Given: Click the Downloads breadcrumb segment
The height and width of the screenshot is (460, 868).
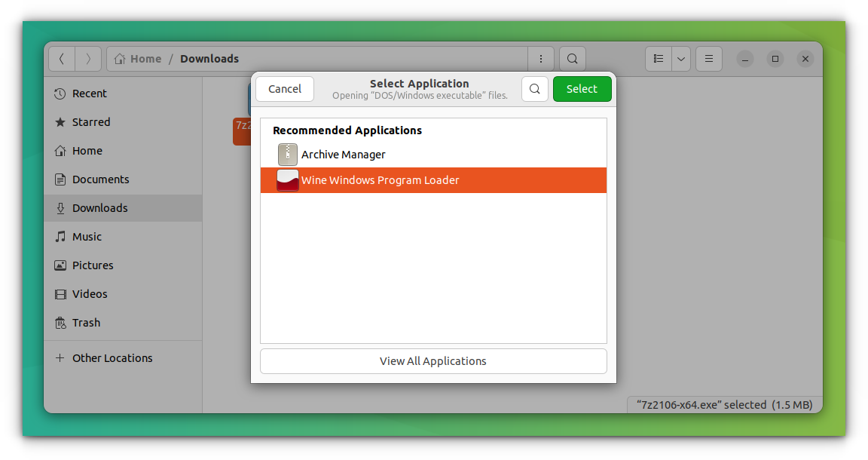Looking at the screenshot, I should (209, 58).
